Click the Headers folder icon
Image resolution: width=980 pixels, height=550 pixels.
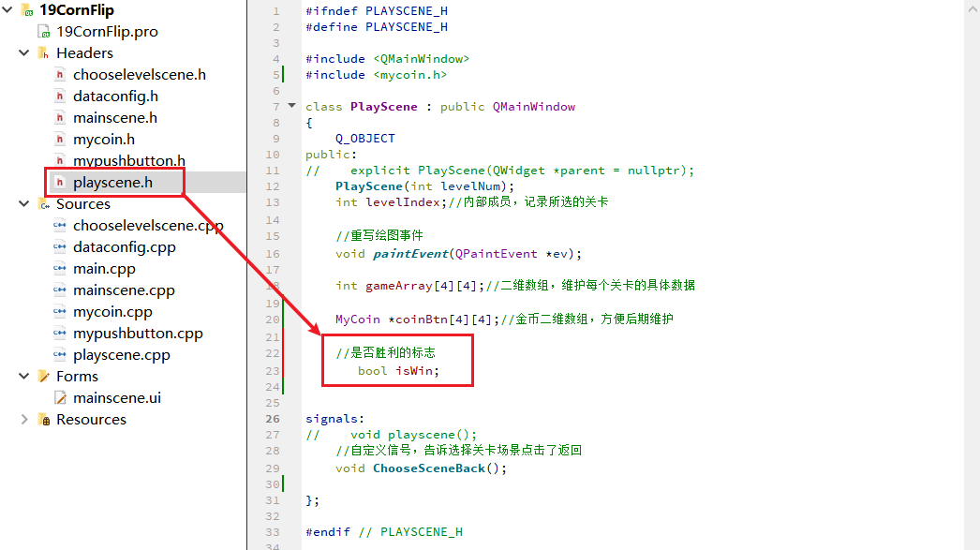pyautogui.click(x=44, y=53)
